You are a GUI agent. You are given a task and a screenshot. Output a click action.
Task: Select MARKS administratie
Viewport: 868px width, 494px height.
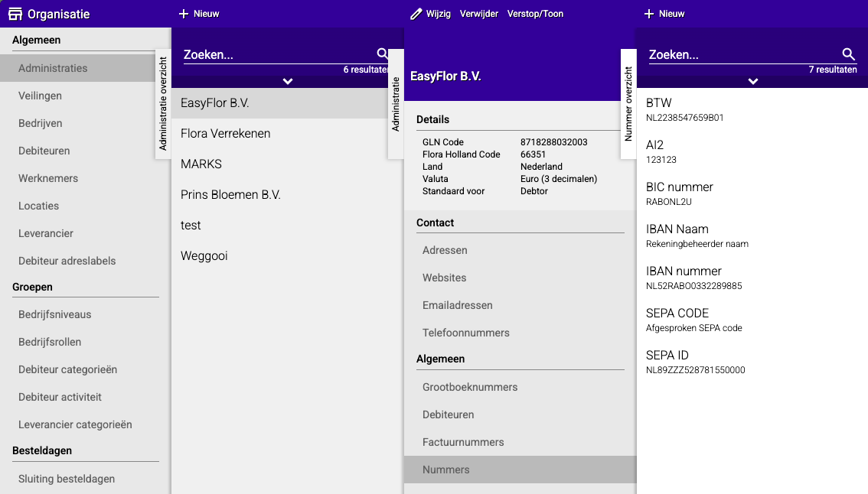click(x=287, y=164)
